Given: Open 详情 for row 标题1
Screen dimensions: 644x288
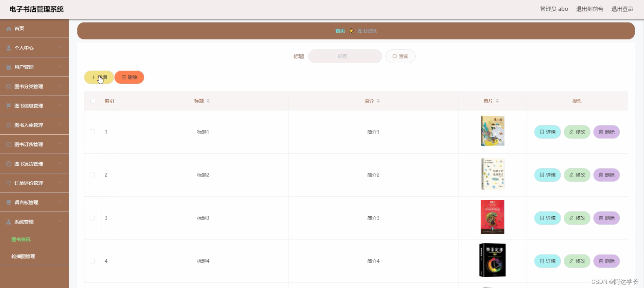Looking at the screenshot, I should [x=547, y=132].
